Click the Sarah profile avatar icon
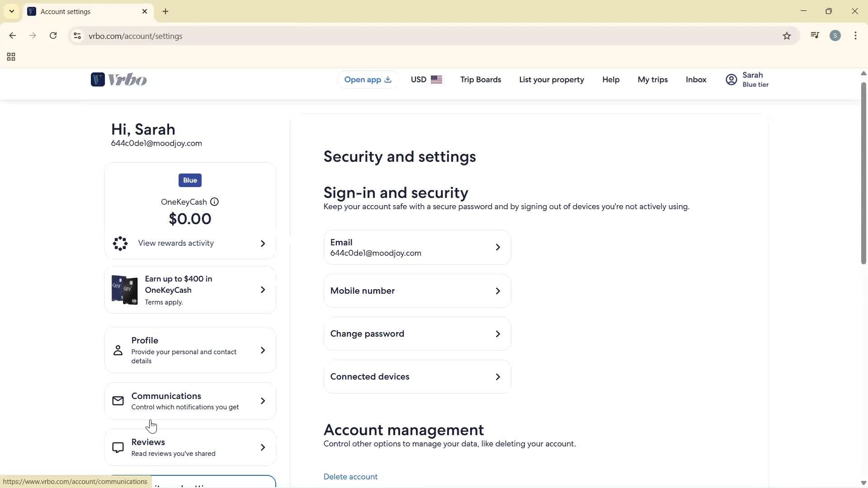 tap(731, 80)
